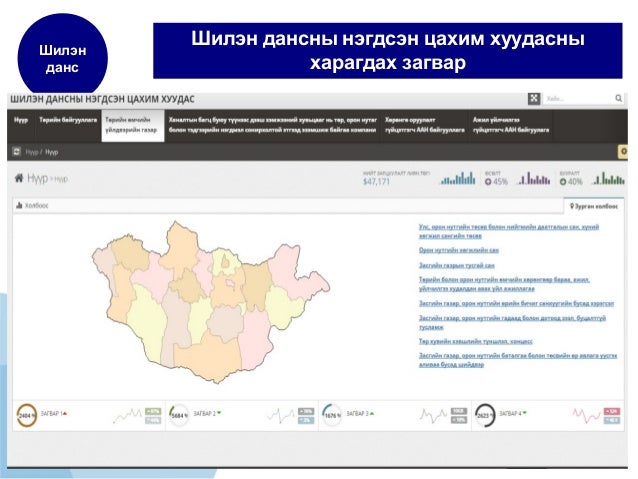Open the last Засгийн газар decisions link
The width and height of the screenshot is (638, 479).
coord(518,360)
